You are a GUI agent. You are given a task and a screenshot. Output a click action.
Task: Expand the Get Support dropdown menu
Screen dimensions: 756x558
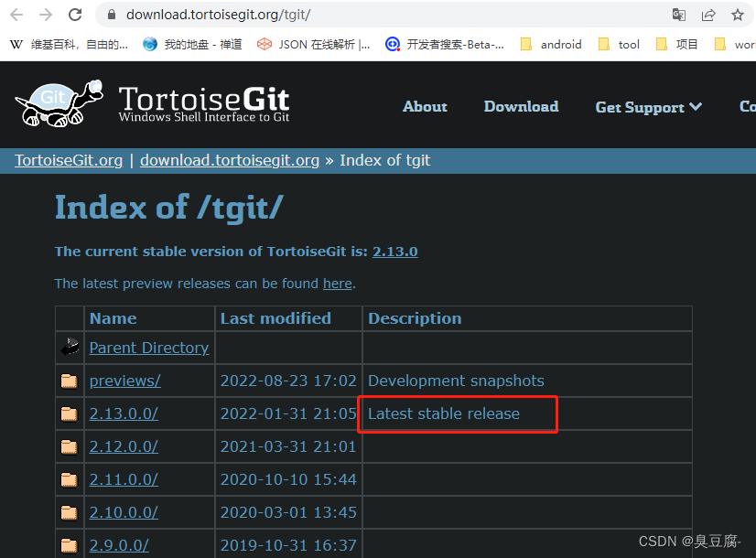[649, 107]
